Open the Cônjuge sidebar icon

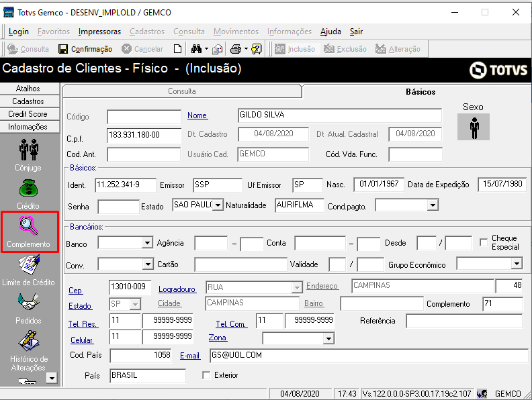(28, 150)
